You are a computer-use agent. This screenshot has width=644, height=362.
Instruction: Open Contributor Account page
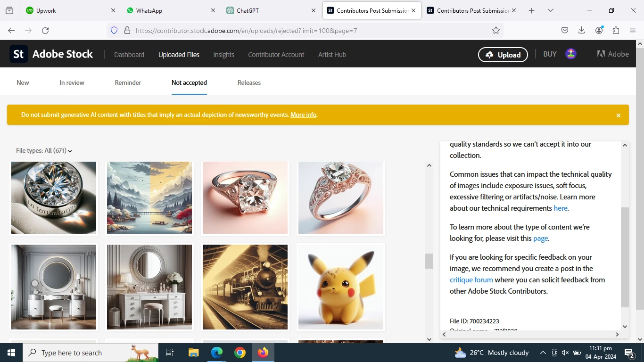[x=276, y=55]
